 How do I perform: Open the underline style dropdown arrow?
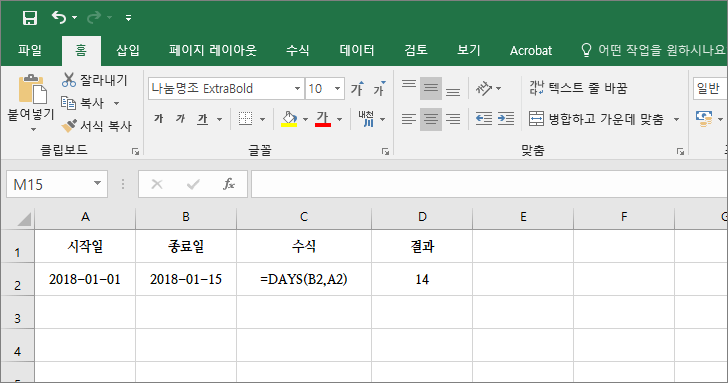pyautogui.click(x=220, y=119)
